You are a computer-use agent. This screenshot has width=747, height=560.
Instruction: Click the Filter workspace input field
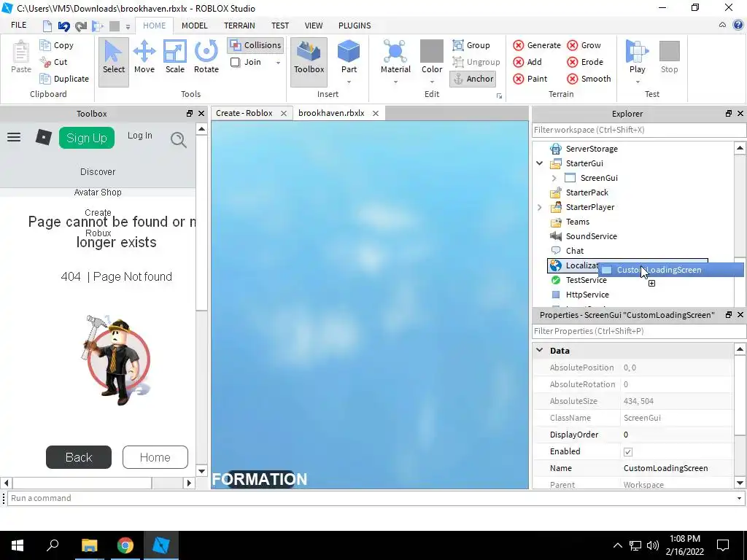click(639, 130)
